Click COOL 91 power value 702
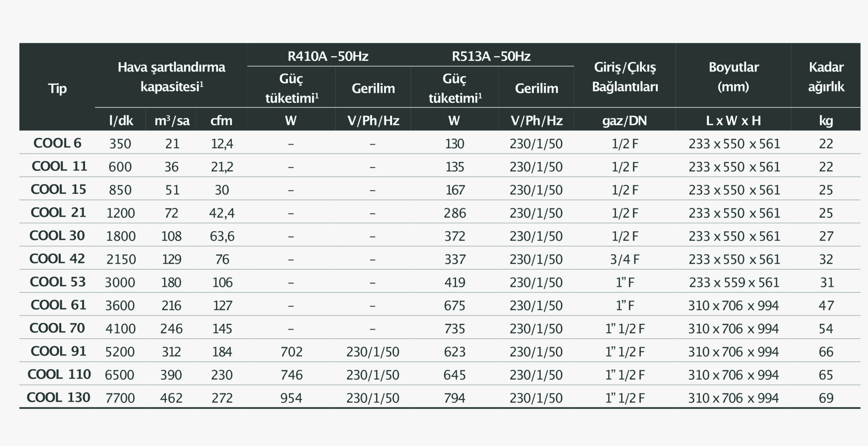The height and width of the screenshot is (446, 868). (x=291, y=352)
